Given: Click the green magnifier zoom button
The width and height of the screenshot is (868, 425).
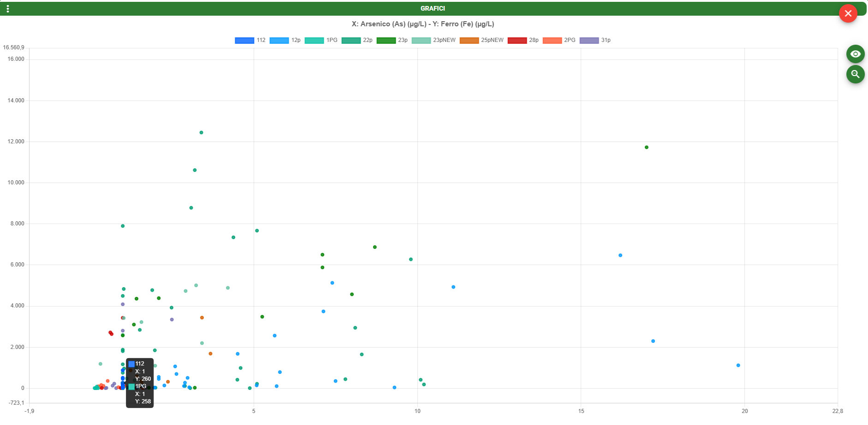Looking at the screenshot, I should [x=855, y=74].
